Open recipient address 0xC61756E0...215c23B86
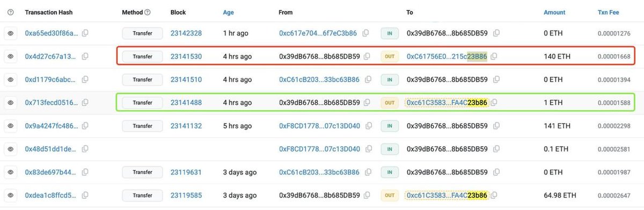Image resolution: width=644 pixels, height=210 pixels. click(x=447, y=56)
